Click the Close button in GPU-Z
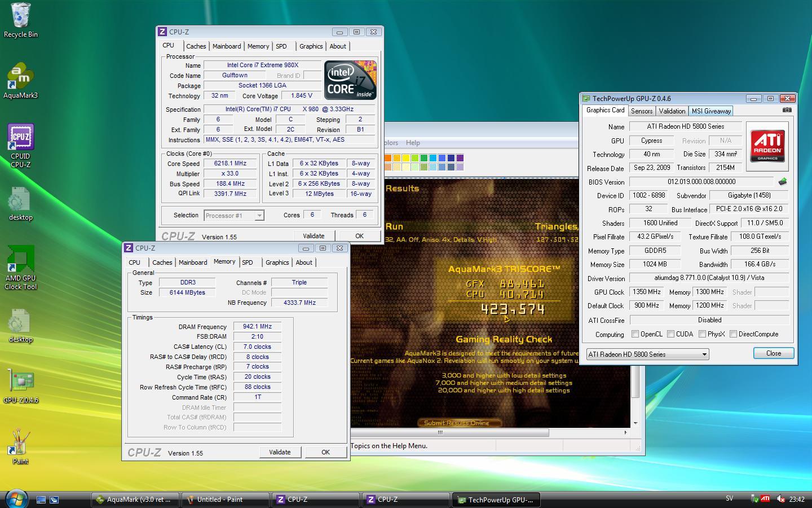The image size is (812, 508). click(x=774, y=353)
